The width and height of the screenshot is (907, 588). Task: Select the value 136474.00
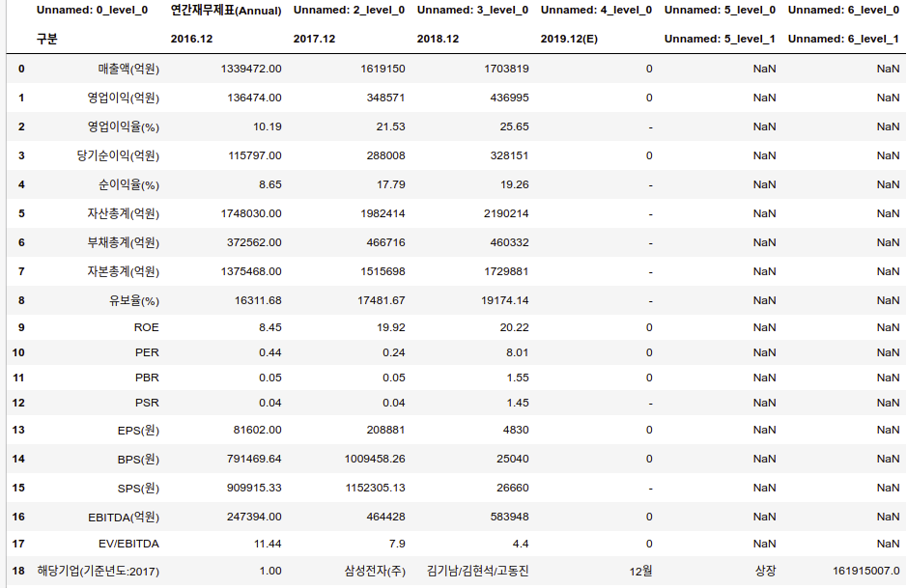[254, 98]
